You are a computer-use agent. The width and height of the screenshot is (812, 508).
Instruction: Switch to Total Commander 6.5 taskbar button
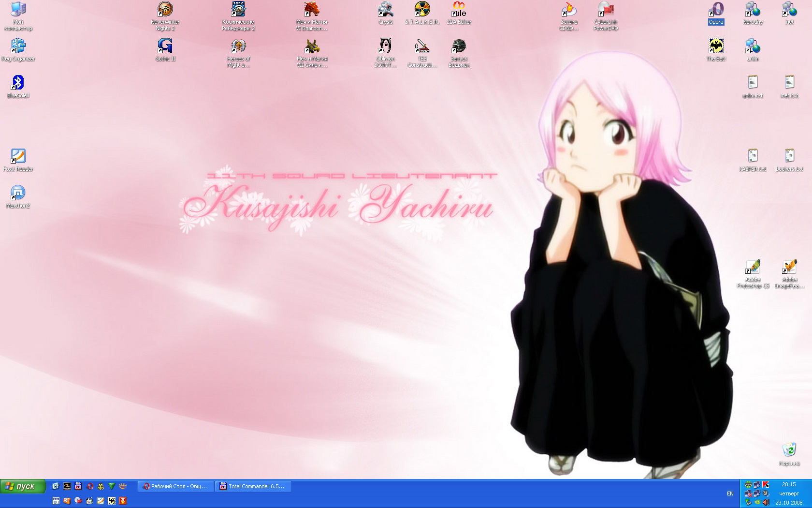coord(253,486)
